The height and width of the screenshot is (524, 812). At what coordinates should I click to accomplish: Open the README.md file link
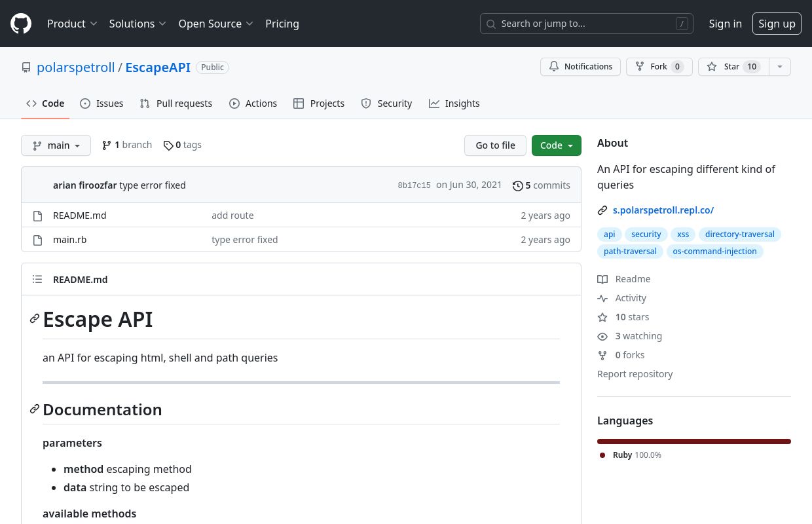pyautogui.click(x=80, y=215)
